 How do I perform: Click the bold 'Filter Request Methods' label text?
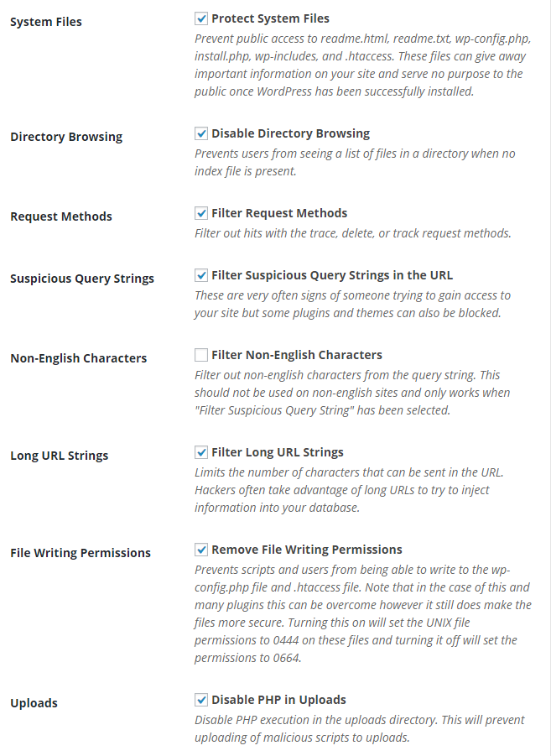[279, 213]
